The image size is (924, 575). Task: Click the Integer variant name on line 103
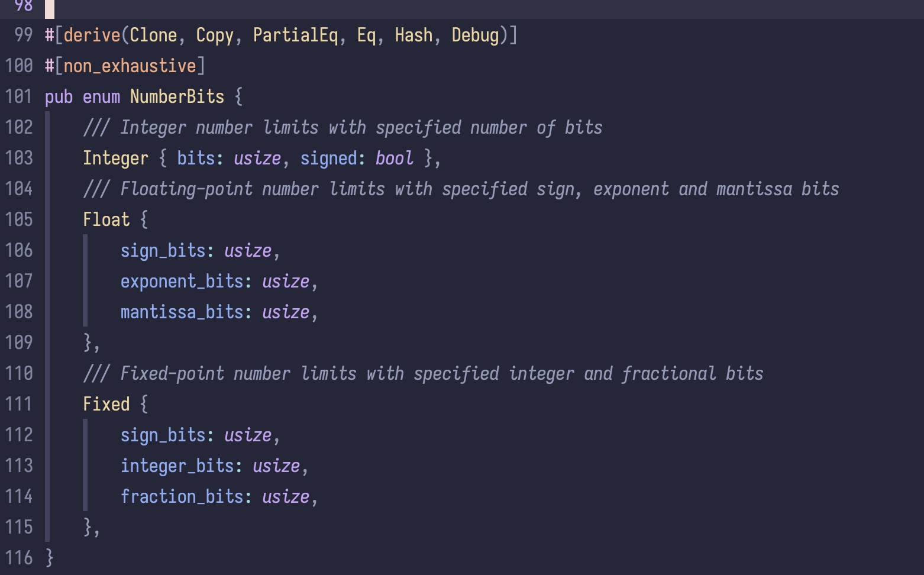[x=115, y=159]
